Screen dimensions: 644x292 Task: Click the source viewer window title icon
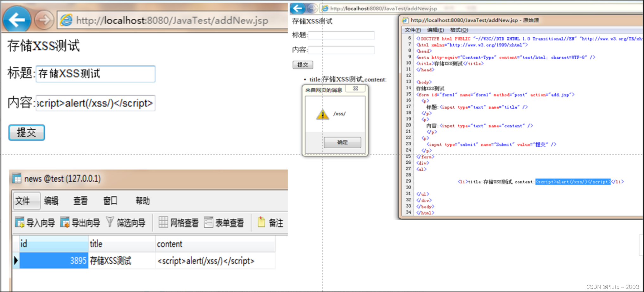(x=405, y=20)
